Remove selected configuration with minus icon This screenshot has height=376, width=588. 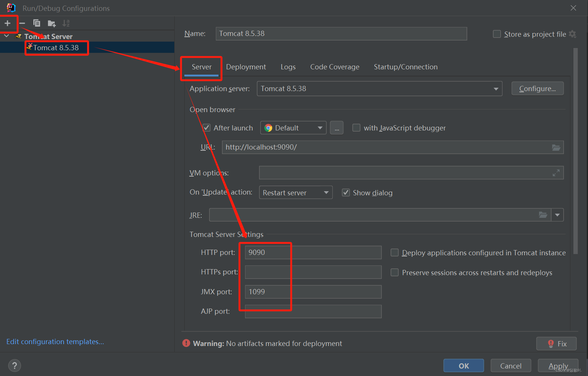coord(22,23)
